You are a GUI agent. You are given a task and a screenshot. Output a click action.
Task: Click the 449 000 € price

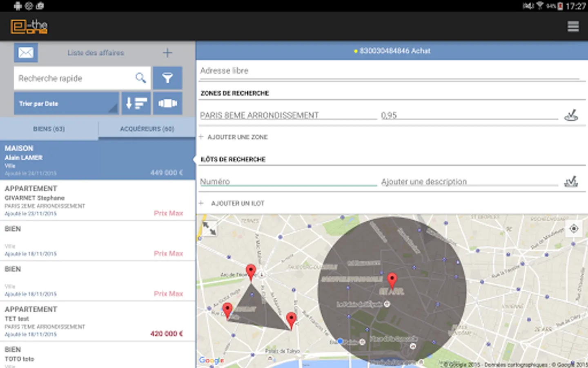167,173
